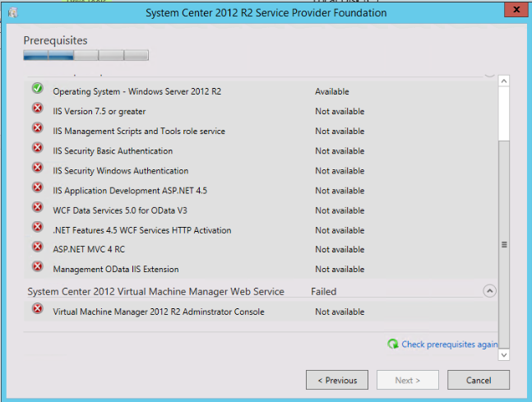532x402 pixels.
Task: Click the green refresh icon for prerequisites check
Action: (393, 344)
